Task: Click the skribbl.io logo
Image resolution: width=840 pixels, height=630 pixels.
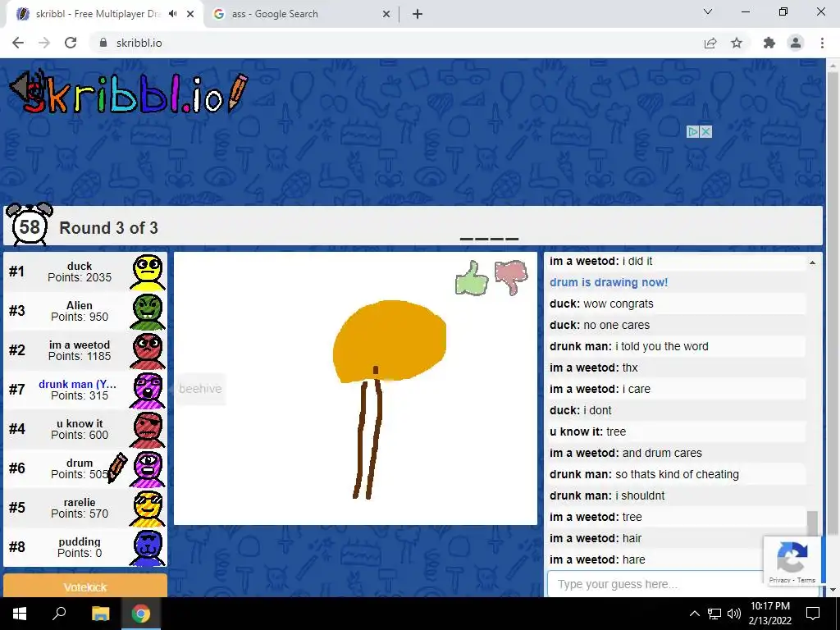Action: [x=129, y=93]
